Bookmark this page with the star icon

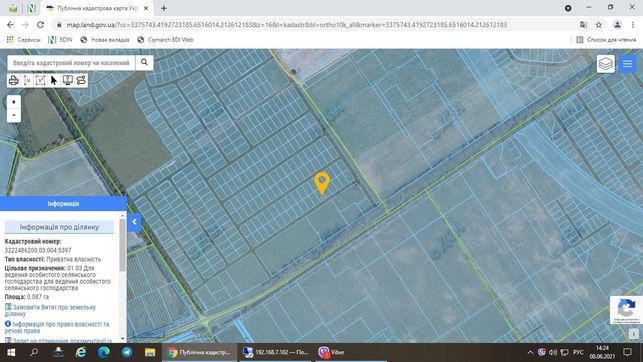point(599,25)
